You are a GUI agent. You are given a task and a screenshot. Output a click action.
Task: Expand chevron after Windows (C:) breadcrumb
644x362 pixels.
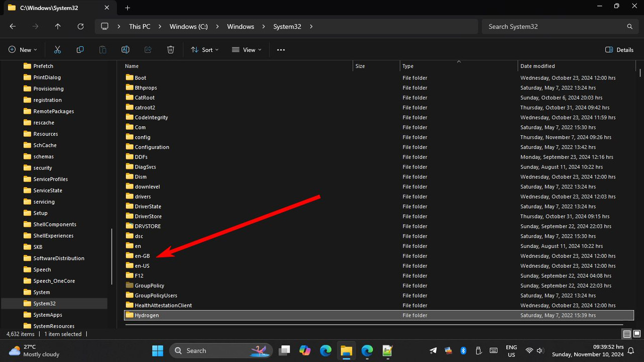pyautogui.click(x=217, y=26)
